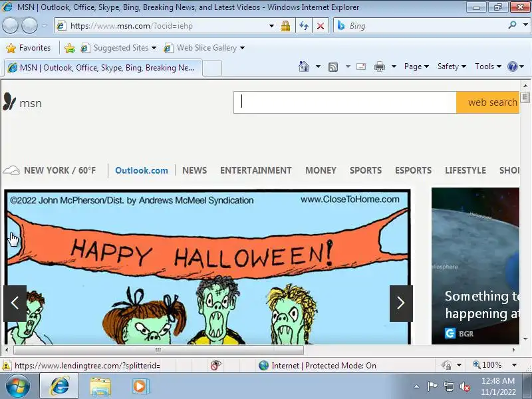Open the Tools menu
This screenshot has height=399, width=532.
click(x=488, y=66)
